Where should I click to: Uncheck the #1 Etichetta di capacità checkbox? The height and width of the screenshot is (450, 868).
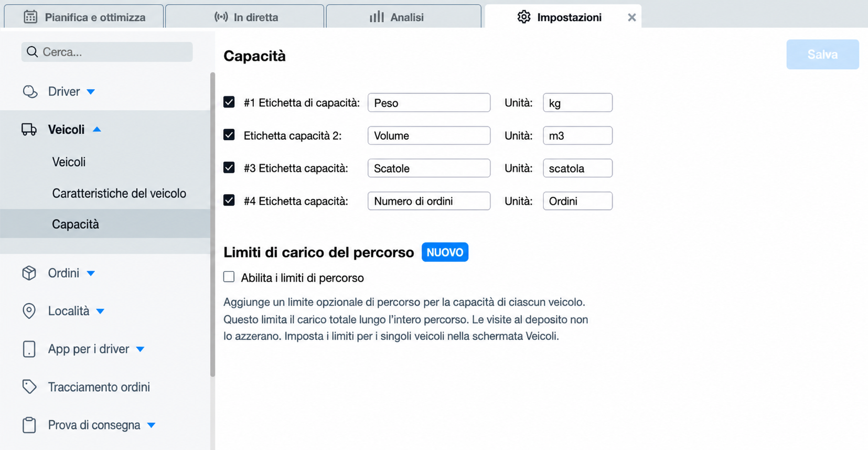229,102
